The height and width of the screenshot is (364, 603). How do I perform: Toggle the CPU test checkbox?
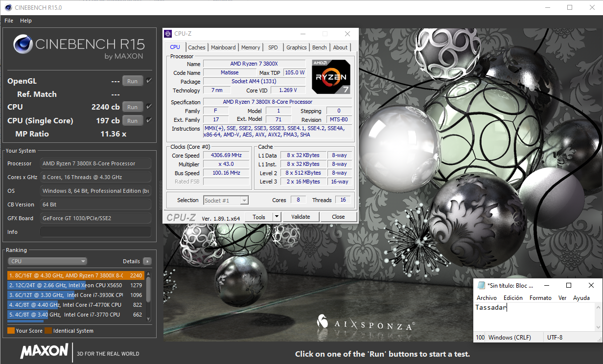pos(149,106)
